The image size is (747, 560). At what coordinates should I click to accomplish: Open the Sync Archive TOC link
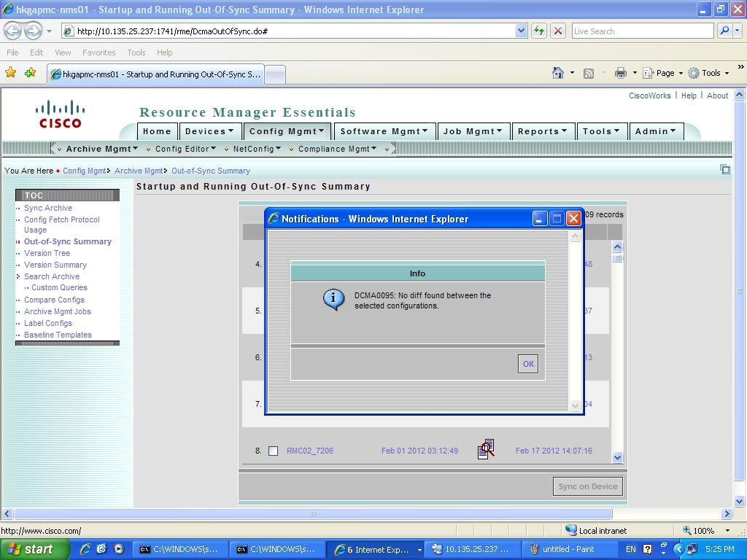click(x=48, y=208)
